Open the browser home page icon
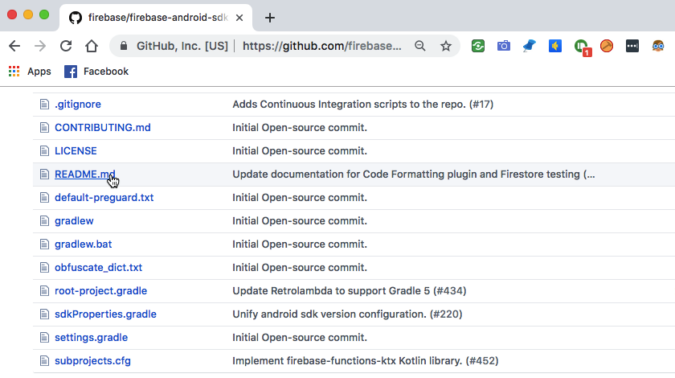Screen dimensions: 675x378 point(91,46)
